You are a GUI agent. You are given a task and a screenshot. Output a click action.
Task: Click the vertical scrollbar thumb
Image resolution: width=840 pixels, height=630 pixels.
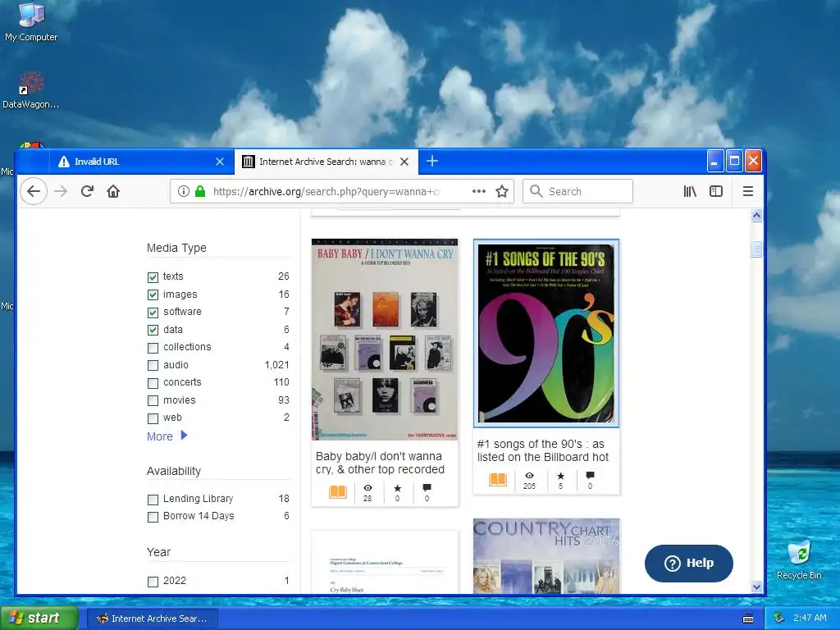[756, 249]
